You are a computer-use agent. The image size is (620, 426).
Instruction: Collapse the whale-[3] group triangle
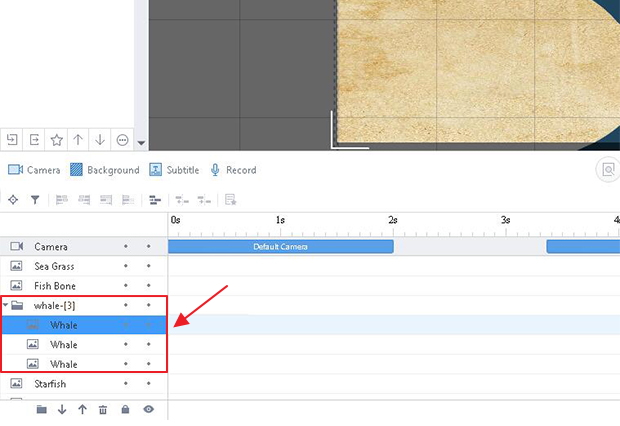(x=6, y=305)
